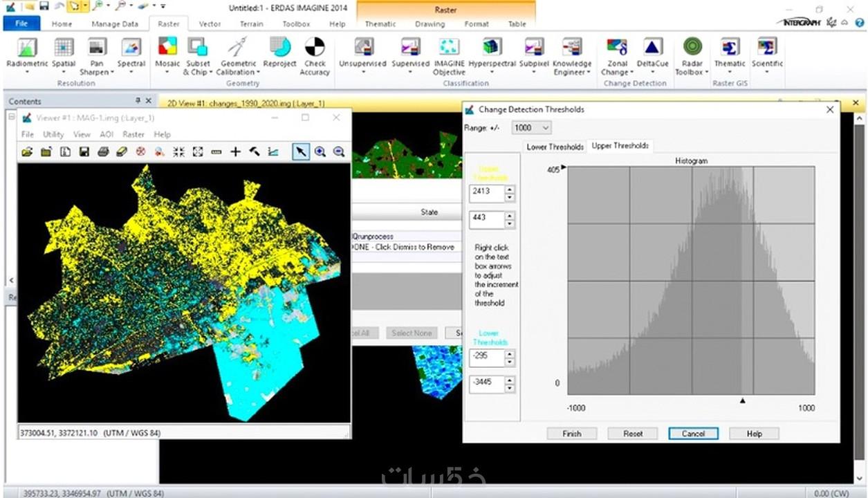Select the zoom out tool in Viewer #1
The width and height of the screenshot is (868, 498).
pos(339,151)
